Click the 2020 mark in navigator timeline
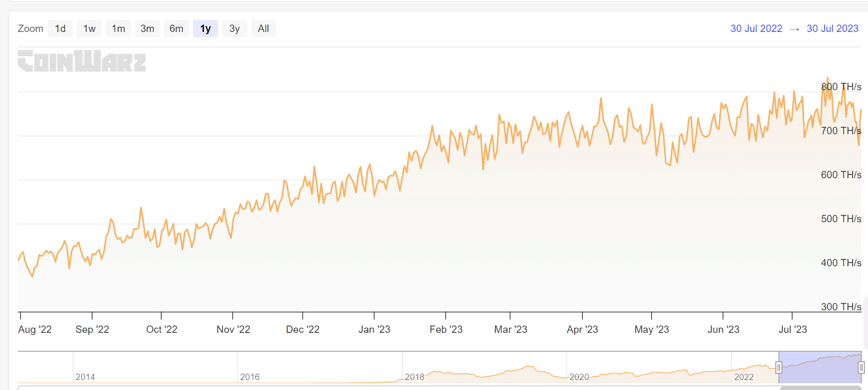The height and width of the screenshot is (390, 868). pyautogui.click(x=579, y=377)
